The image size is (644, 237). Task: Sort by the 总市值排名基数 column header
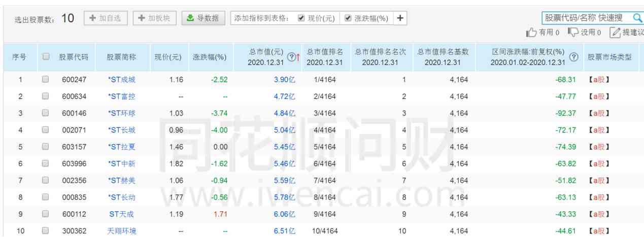pyautogui.click(x=443, y=57)
